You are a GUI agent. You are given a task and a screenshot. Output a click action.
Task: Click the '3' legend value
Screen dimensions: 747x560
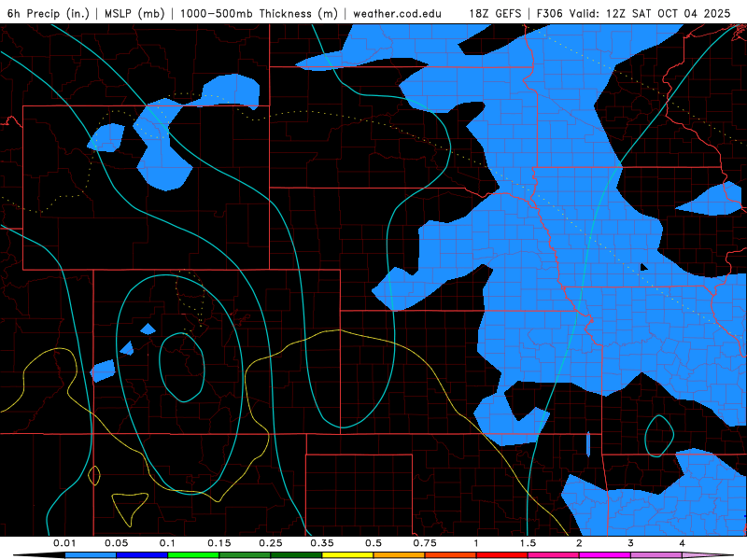click(631, 543)
